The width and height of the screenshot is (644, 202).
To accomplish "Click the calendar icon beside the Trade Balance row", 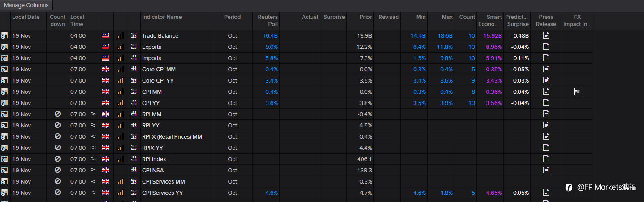I will [x=4, y=35].
